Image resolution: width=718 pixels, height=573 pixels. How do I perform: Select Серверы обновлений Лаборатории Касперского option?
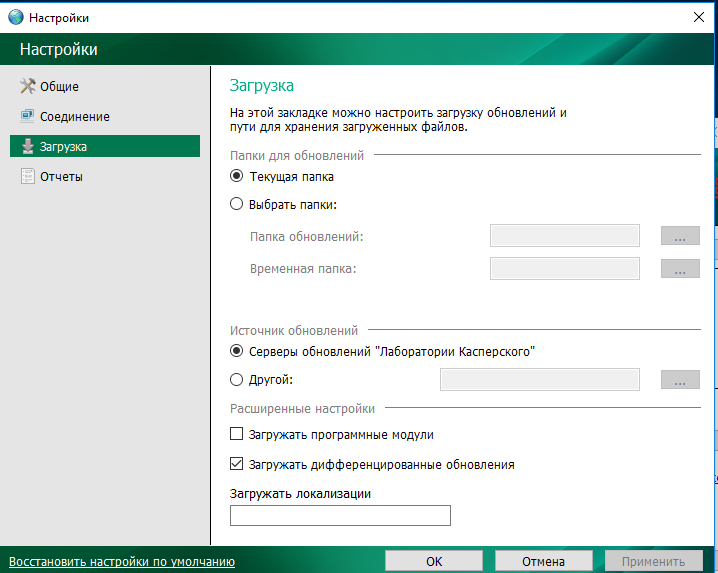pyautogui.click(x=236, y=351)
